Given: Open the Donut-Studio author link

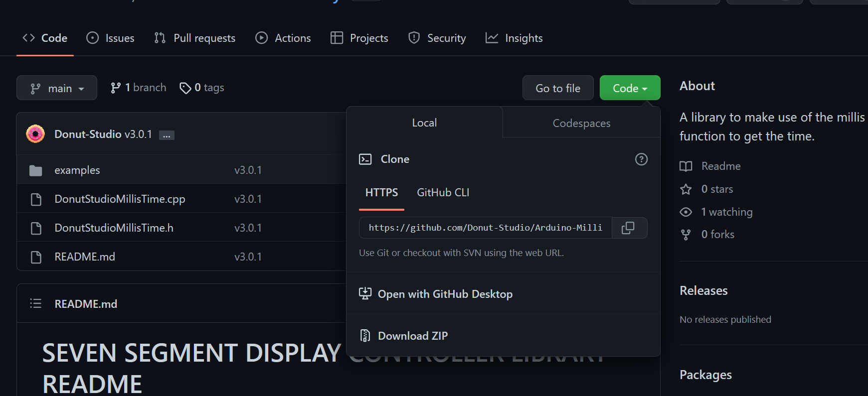Looking at the screenshot, I should point(88,134).
